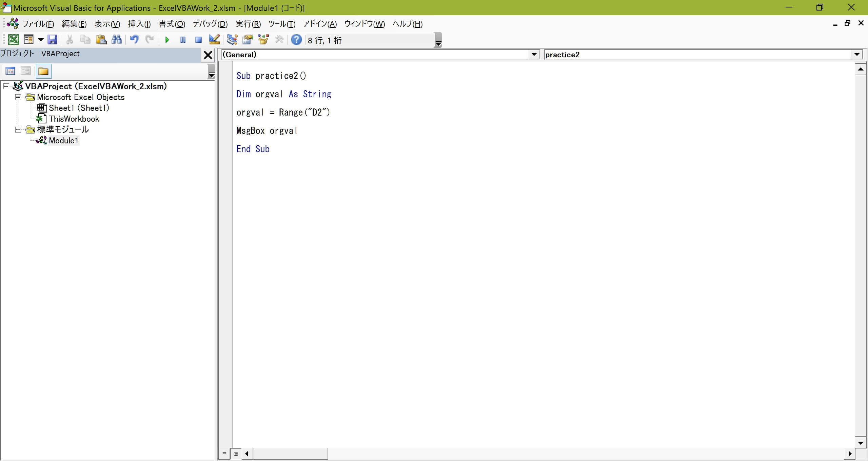Toggle folders view in Project pane

(43, 71)
